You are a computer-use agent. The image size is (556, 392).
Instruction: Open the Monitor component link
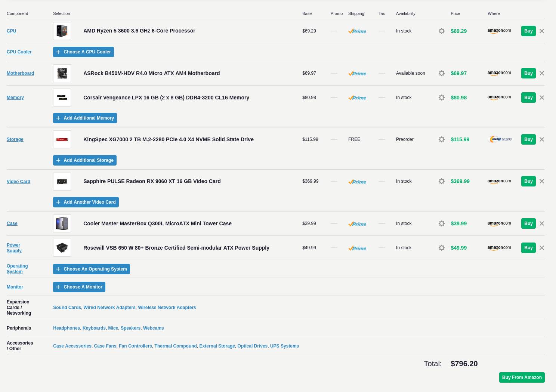pyautogui.click(x=15, y=287)
